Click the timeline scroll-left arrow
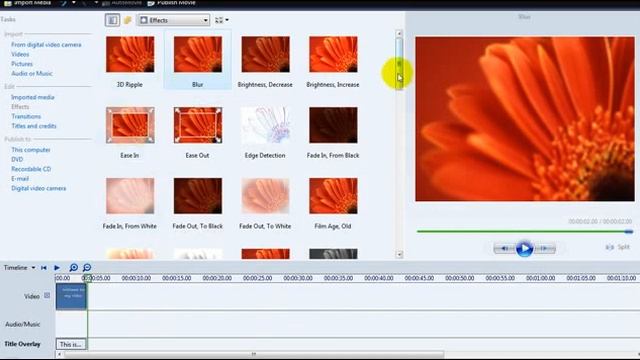The width and height of the screenshot is (640, 360). click(60, 354)
